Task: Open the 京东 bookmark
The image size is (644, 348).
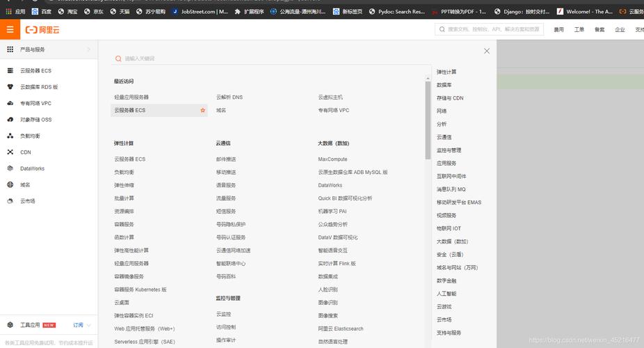Action: pos(94,12)
